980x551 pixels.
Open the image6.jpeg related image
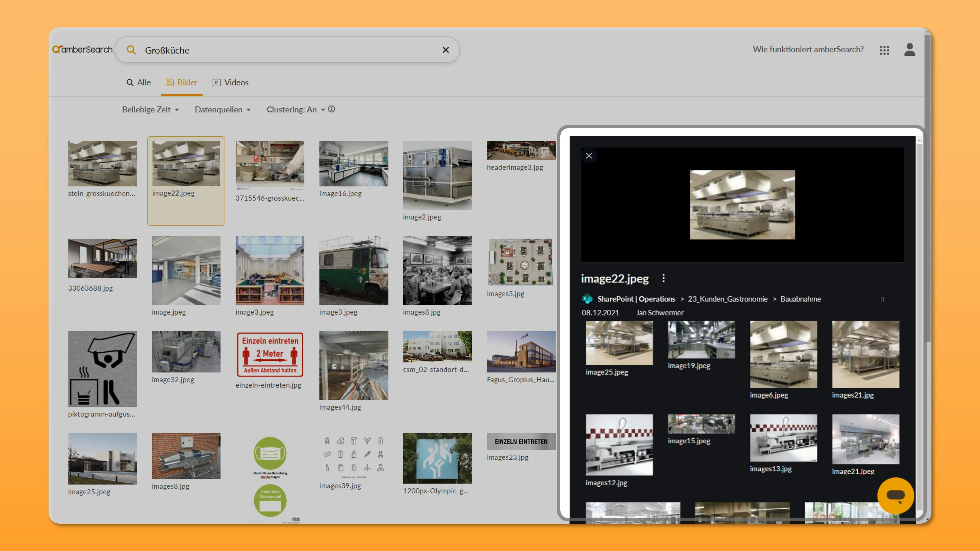(784, 354)
